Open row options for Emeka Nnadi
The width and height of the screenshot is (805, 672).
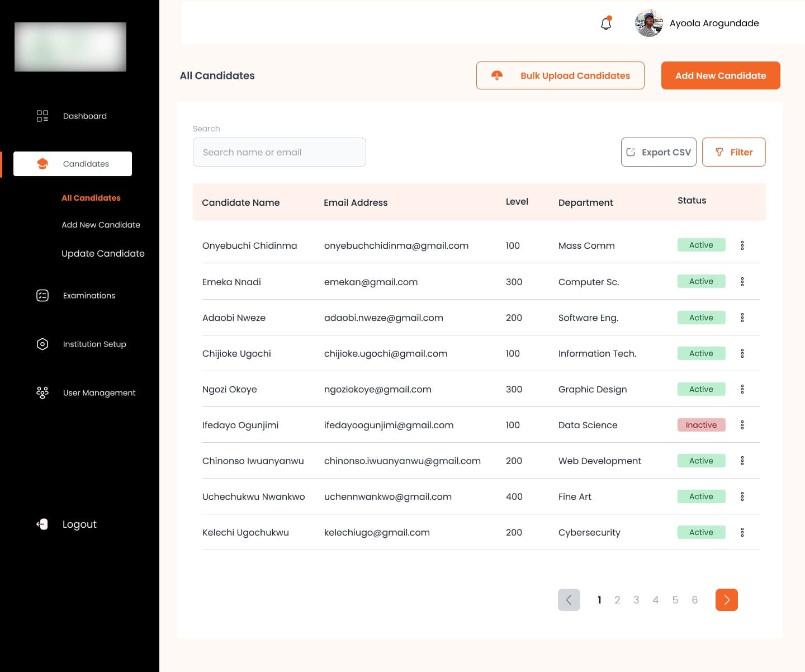(x=742, y=282)
